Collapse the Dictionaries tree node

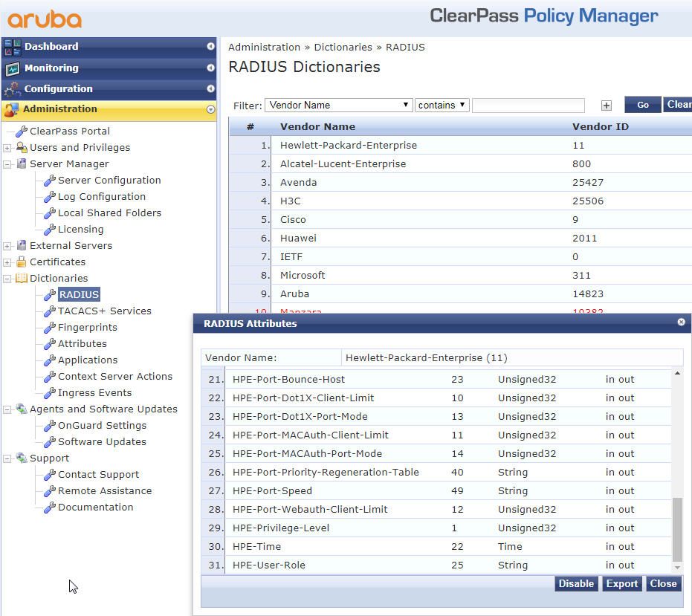click(x=6, y=278)
